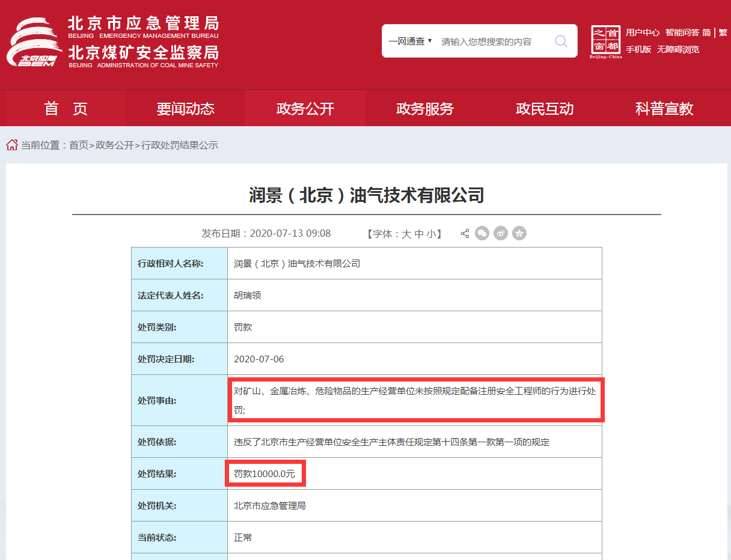Share article via WeChat icon
This screenshot has width=731, height=560.
coord(482,234)
